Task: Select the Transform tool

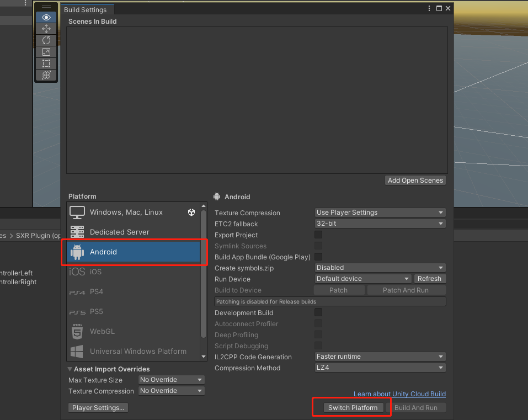Action: 46,75
